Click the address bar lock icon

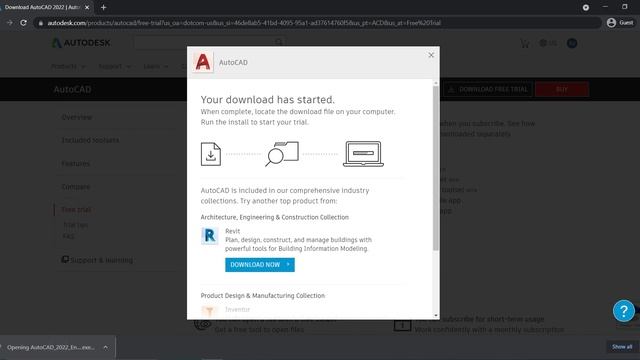[x=41, y=23]
